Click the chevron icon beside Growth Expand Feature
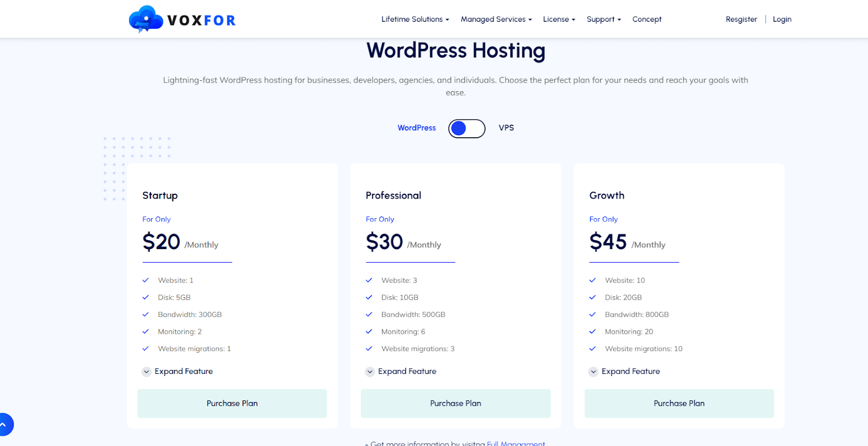 (593, 372)
